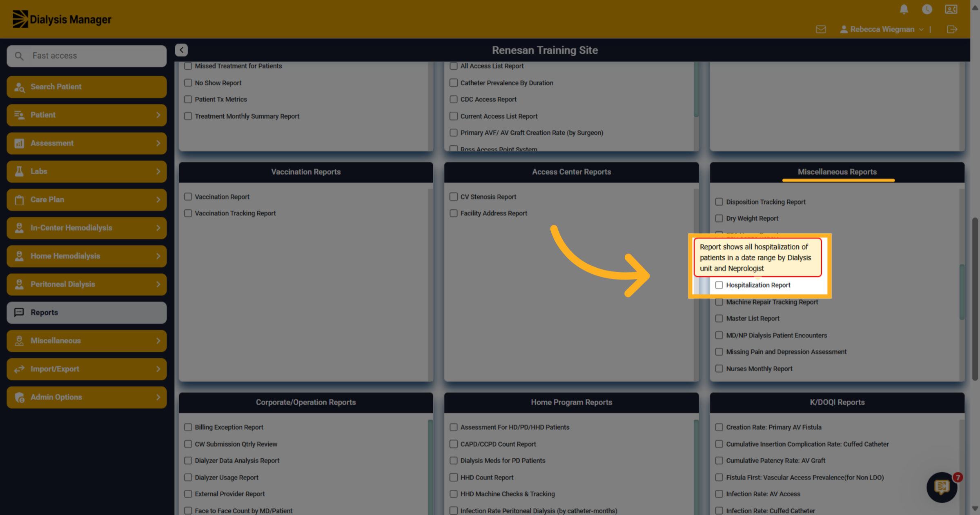Viewport: 980px width, 515px height.
Task: Click the Miscellaneous Reports panel scrollbar
Action: tap(962, 292)
